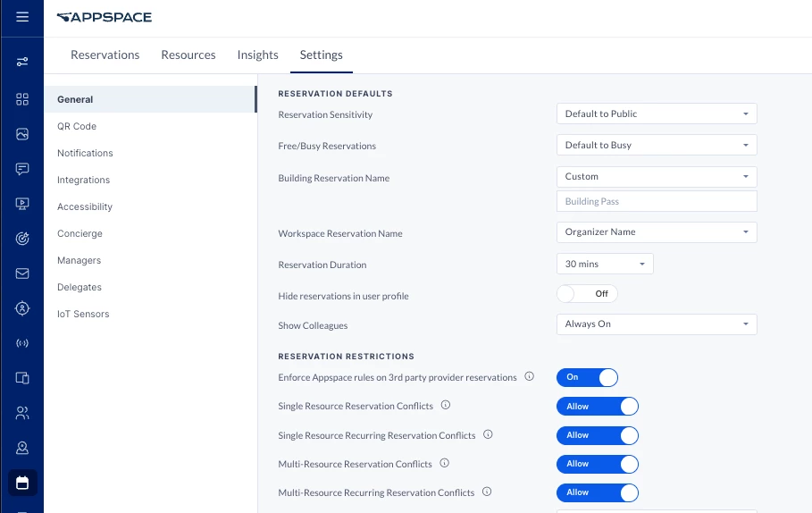Select General settings section

pos(150,99)
